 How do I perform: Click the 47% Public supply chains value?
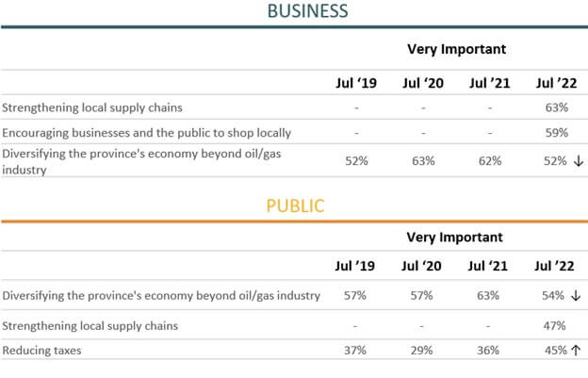tap(554, 325)
